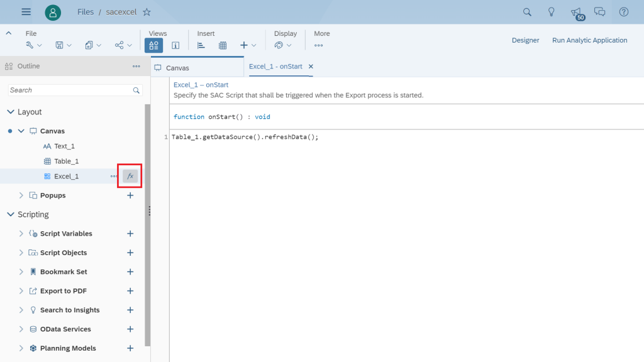
Task: Expand the Planning Models node
Action: [21, 348]
